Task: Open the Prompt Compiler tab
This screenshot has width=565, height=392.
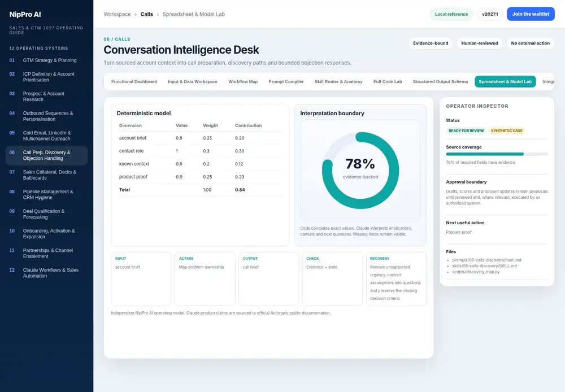Action: (x=286, y=81)
